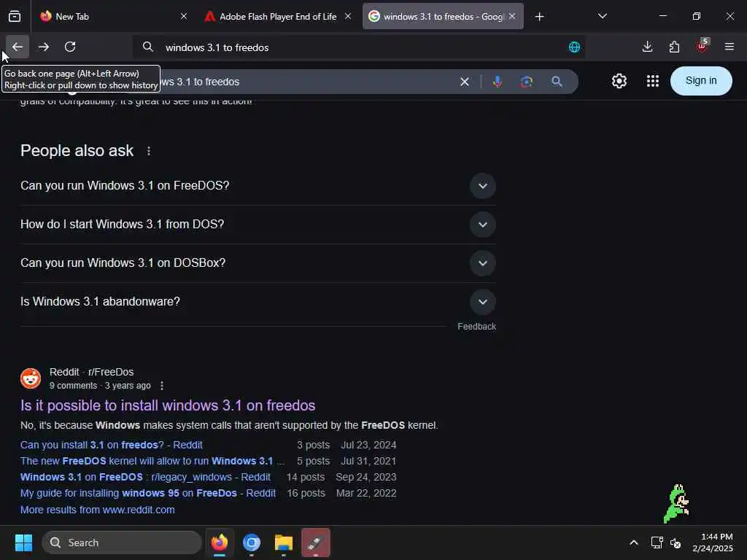Click the 'Reddit · r/FreeDos' source label
The height and width of the screenshot is (560, 747).
pos(91,372)
